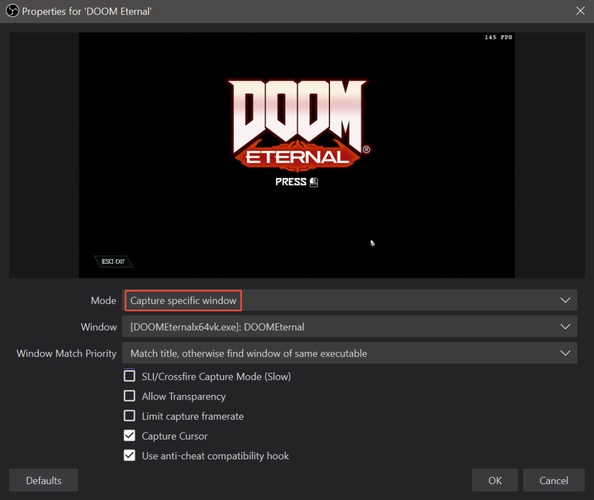Click the DOOM Eternal logo in the preview
Viewport: 594px width, 500px height.
(298, 126)
